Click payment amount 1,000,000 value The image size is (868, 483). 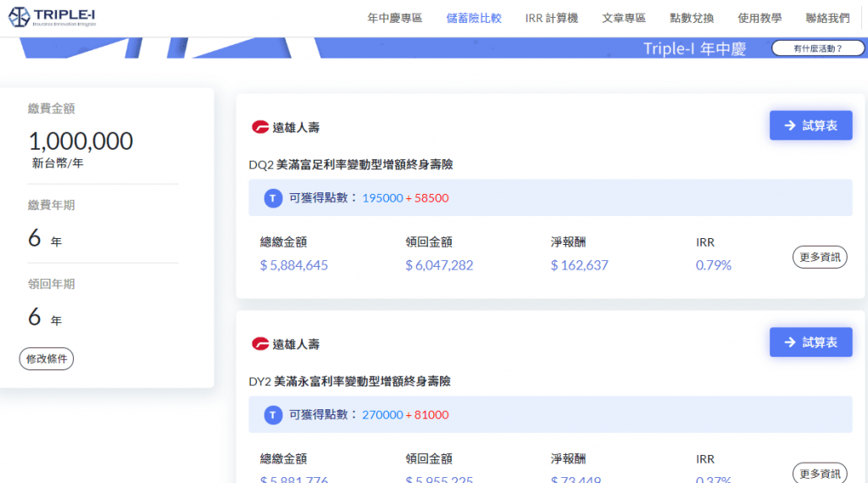tap(81, 141)
